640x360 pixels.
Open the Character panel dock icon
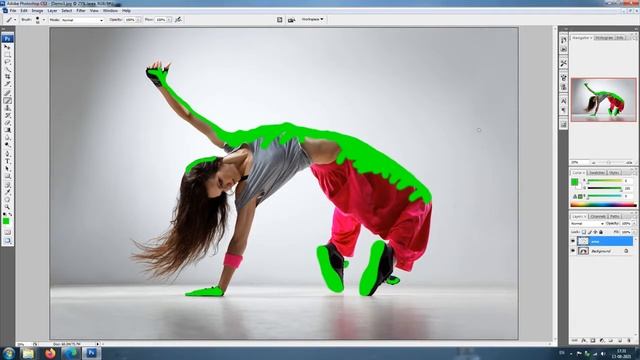pyautogui.click(x=563, y=100)
